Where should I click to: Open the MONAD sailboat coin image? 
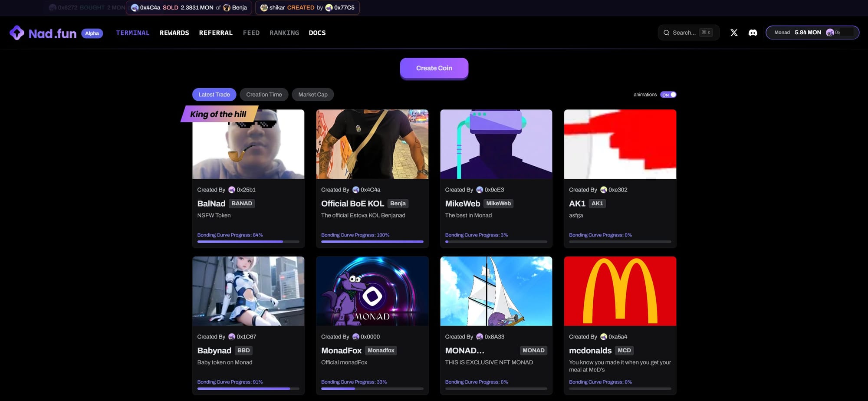pyautogui.click(x=496, y=291)
